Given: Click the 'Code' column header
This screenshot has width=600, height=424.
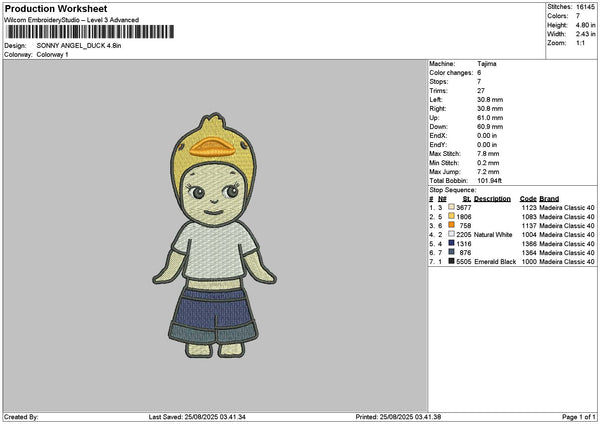Looking at the screenshot, I should (528, 199).
